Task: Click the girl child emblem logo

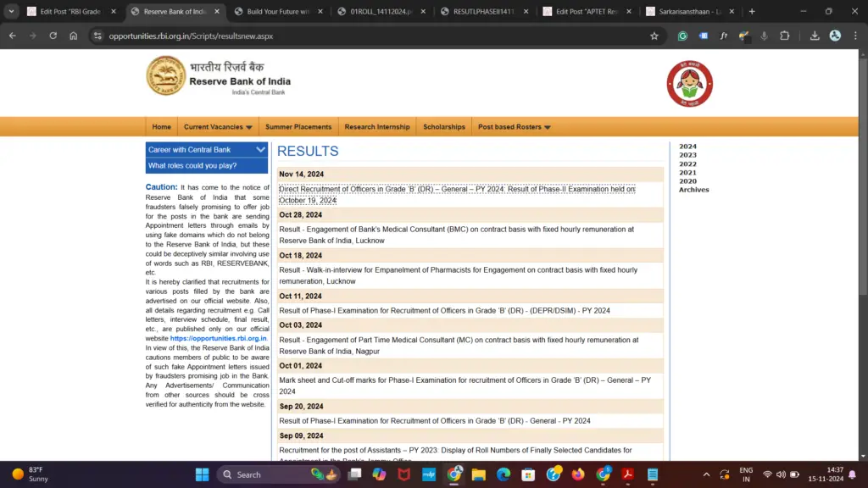Action: click(x=689, y=84)
